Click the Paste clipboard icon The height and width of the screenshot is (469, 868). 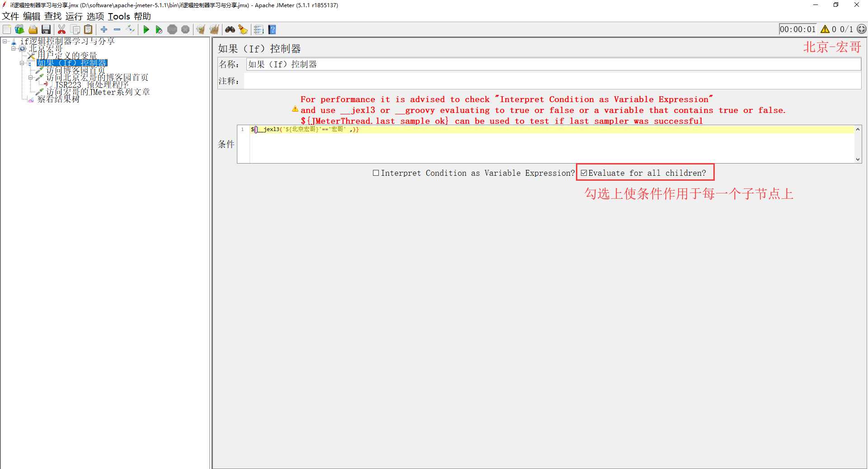(89, 29)
